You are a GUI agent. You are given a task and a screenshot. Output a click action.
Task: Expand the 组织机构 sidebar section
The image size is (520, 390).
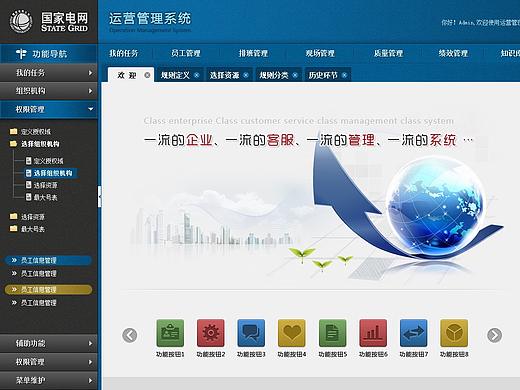(x=49, y=91)
